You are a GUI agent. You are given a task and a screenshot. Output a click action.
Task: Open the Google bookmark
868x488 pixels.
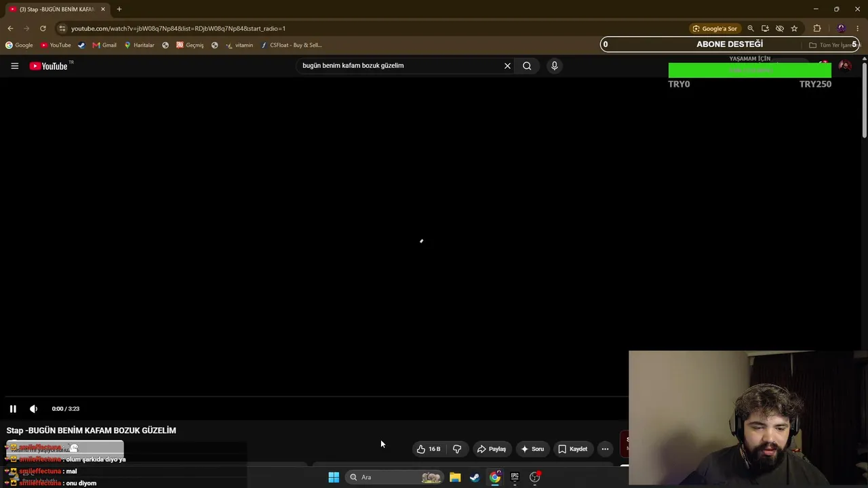coord(19,45)
